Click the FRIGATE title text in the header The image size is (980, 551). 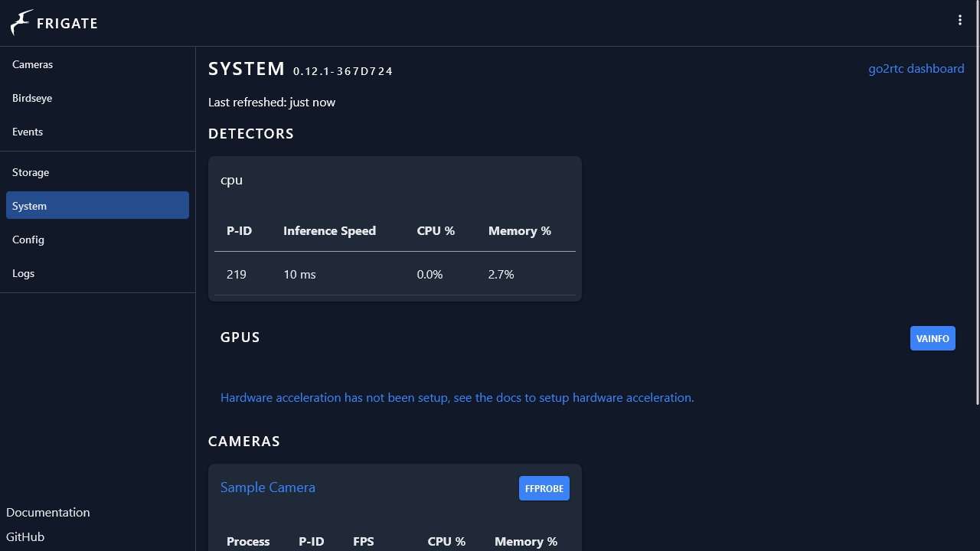coord(67,23)
